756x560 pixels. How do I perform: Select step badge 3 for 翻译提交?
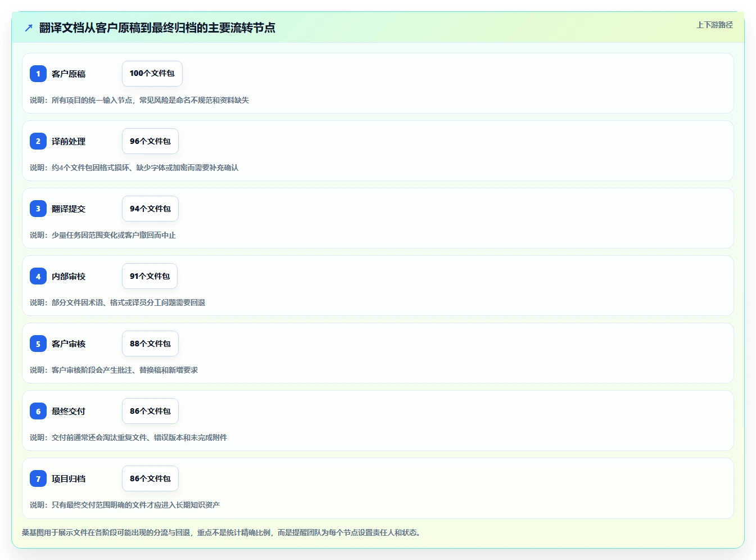[x=38, y=209]
